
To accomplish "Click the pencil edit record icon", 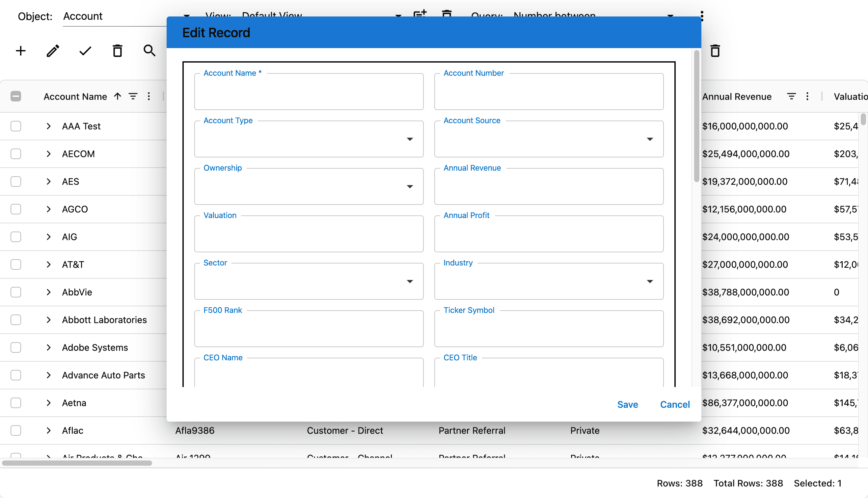I will pos(53,51).
